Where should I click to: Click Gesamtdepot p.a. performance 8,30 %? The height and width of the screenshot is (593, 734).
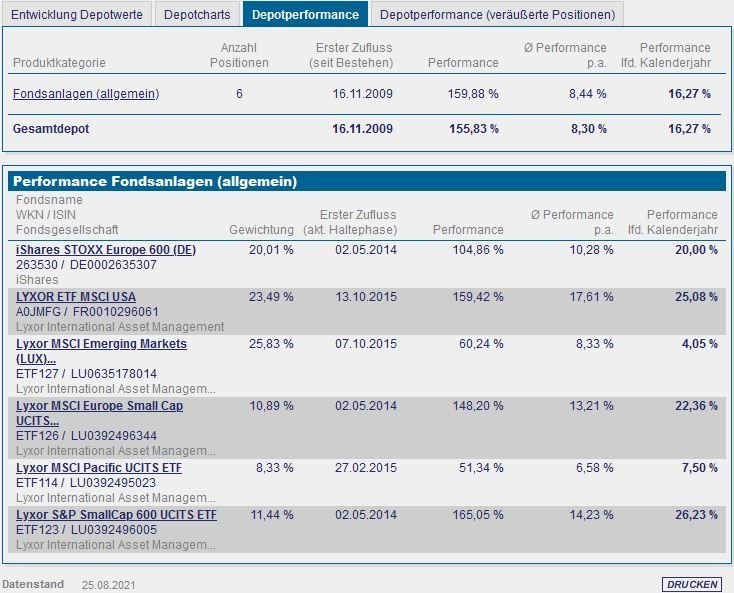tap(588, 129)
